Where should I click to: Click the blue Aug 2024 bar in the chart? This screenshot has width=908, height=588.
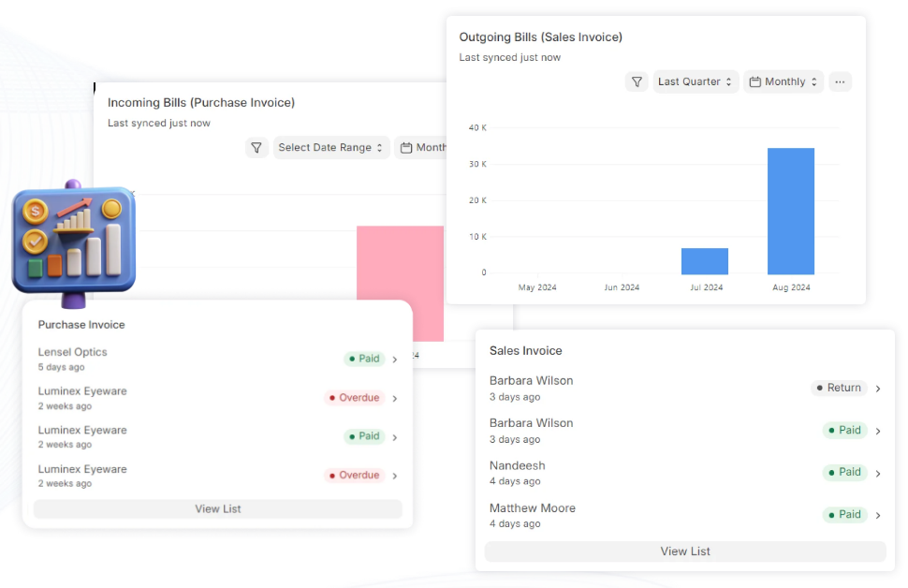point(791,211)
